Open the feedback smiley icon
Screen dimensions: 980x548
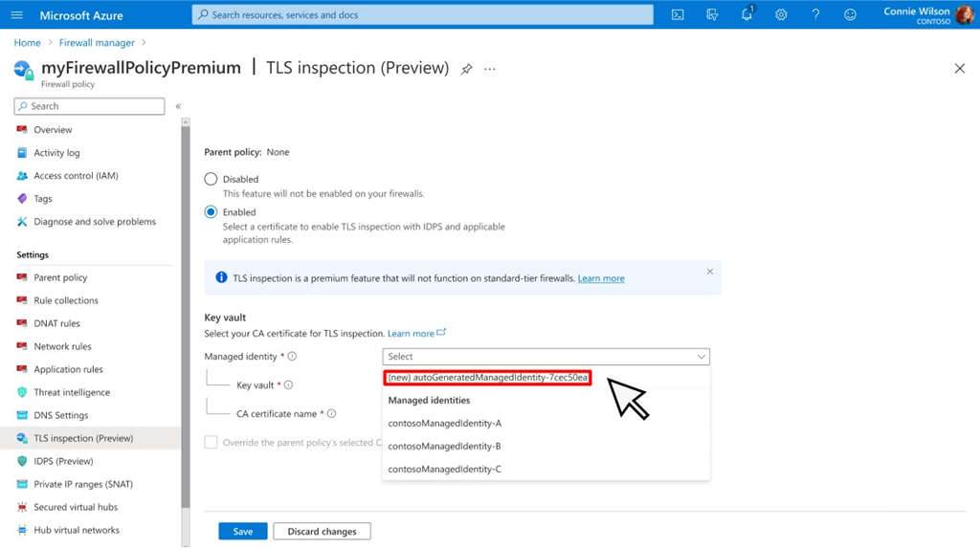pos(850,14)
